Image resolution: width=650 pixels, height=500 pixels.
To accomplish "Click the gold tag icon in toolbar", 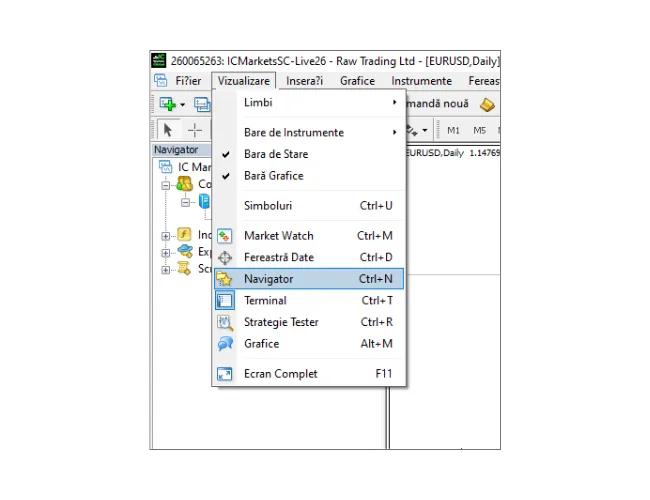I will (487, 104).
